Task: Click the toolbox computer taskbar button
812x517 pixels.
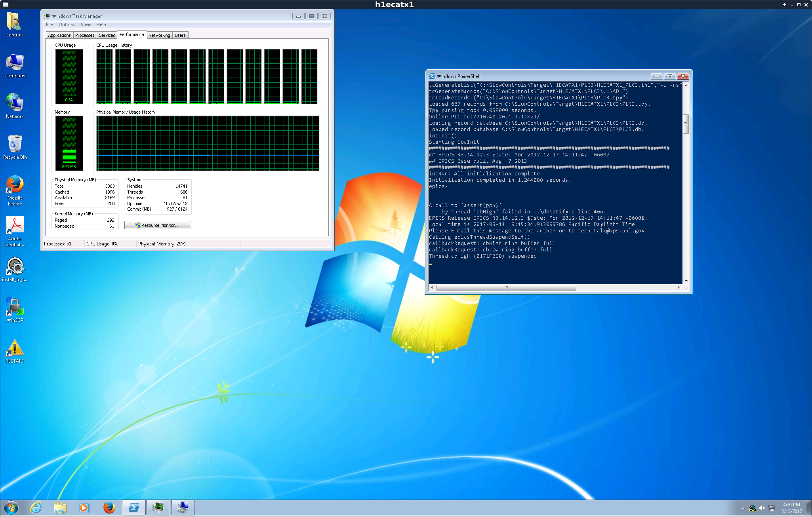Action: coord(183,507)
